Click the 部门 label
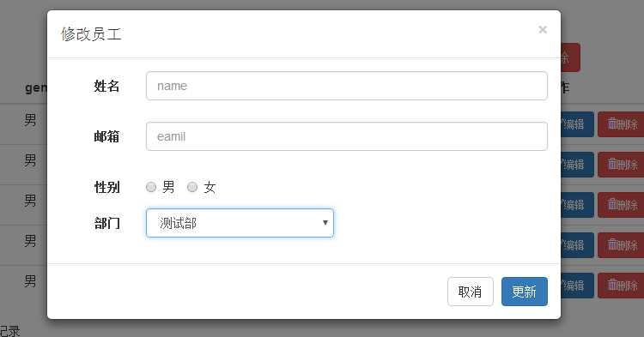644x337 pixels. [106, 224]
